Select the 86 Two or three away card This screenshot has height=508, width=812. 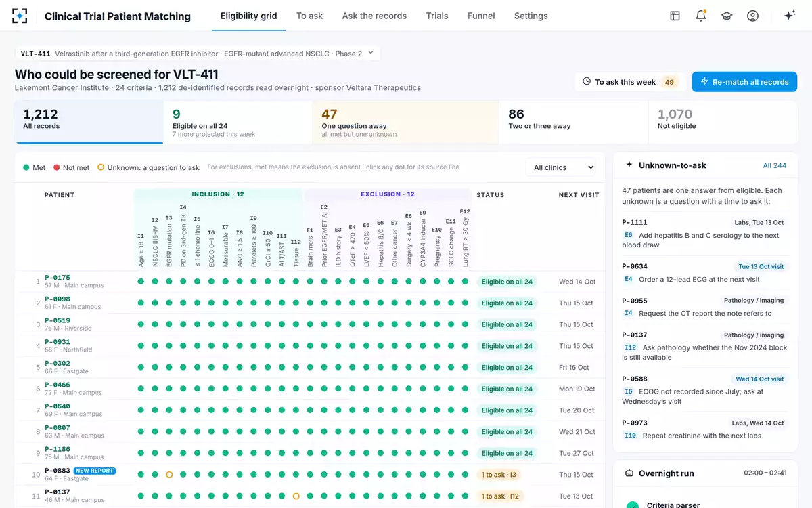pos(574,122)
